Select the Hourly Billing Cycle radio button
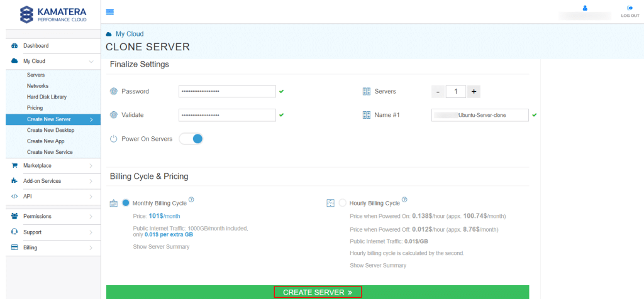 coord(343,203)
